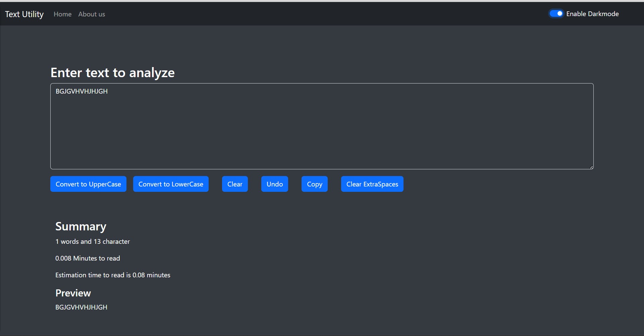Viewport: 644px width, 336px height.
Task: Click the Text Utility brand link
Action: 24,14
